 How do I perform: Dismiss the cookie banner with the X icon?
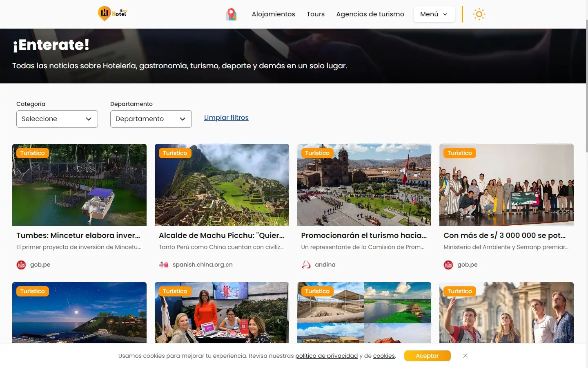465,356
